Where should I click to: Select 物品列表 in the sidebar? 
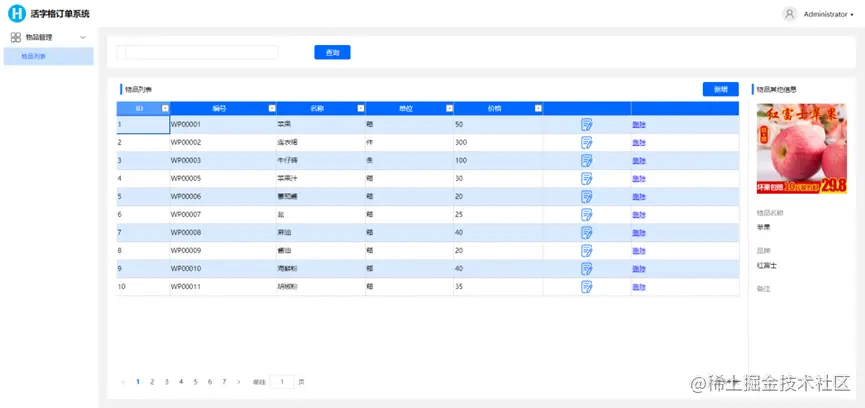49,56
